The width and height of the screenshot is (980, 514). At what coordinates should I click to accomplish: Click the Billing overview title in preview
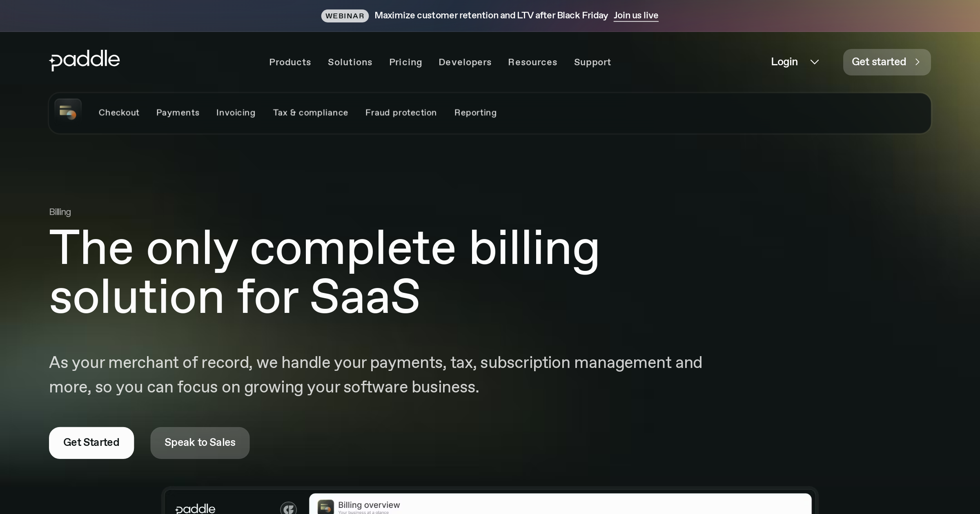coord(369,505)
